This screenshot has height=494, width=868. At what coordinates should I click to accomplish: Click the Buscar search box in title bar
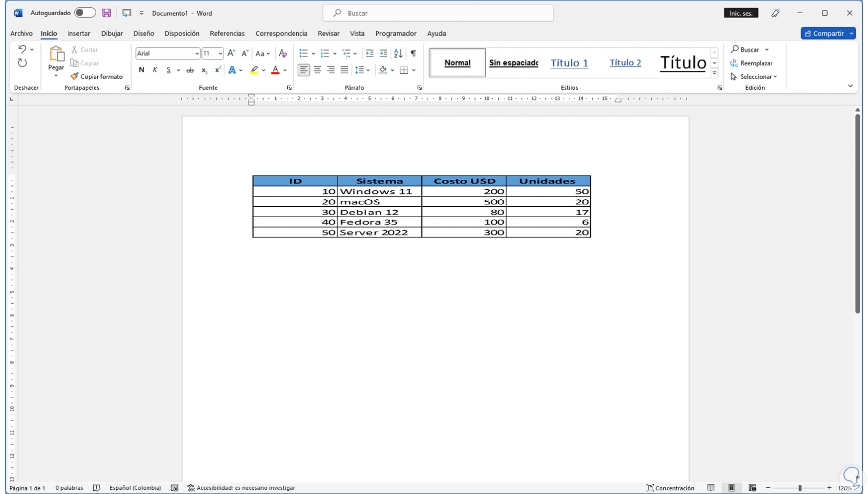[x=438, y=13]
